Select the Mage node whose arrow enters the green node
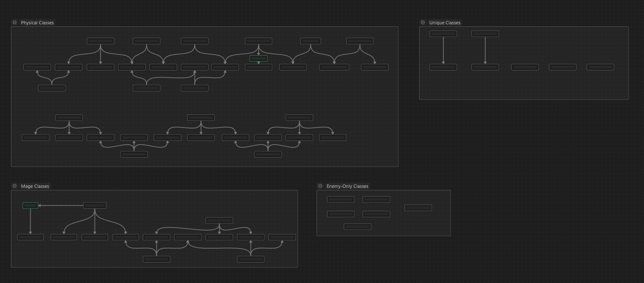This screenshot has height=283, width=644. tap(95, 205)
